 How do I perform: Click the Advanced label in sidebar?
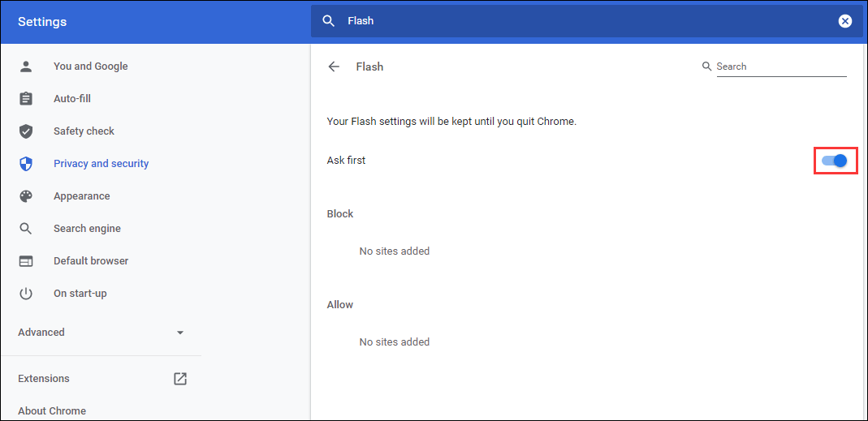(41, 332)
